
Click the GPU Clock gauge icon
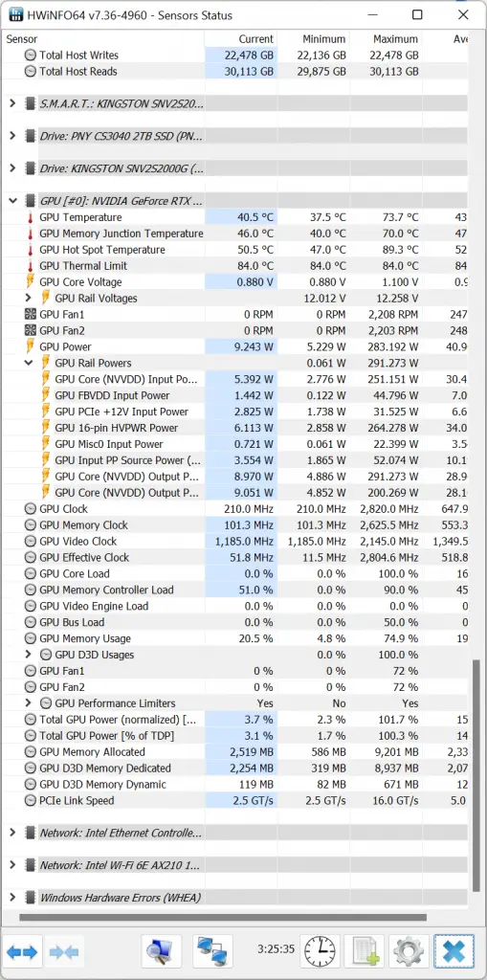pos(30,509)
